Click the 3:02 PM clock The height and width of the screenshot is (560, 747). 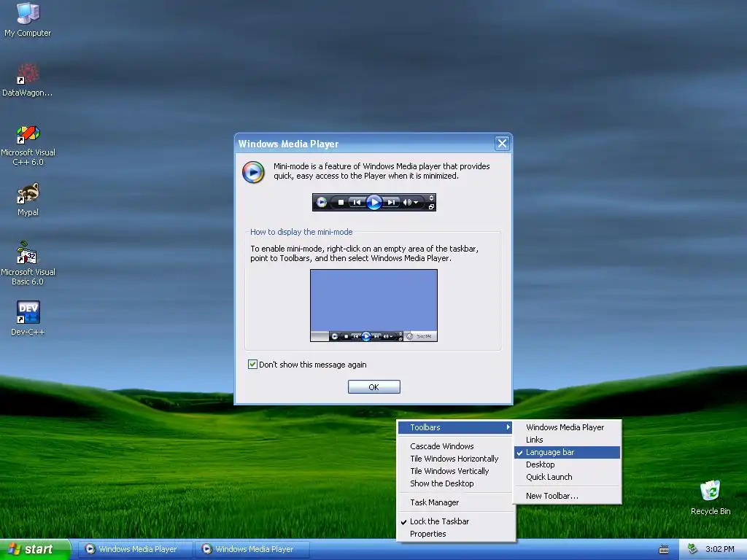click(720, 549)
